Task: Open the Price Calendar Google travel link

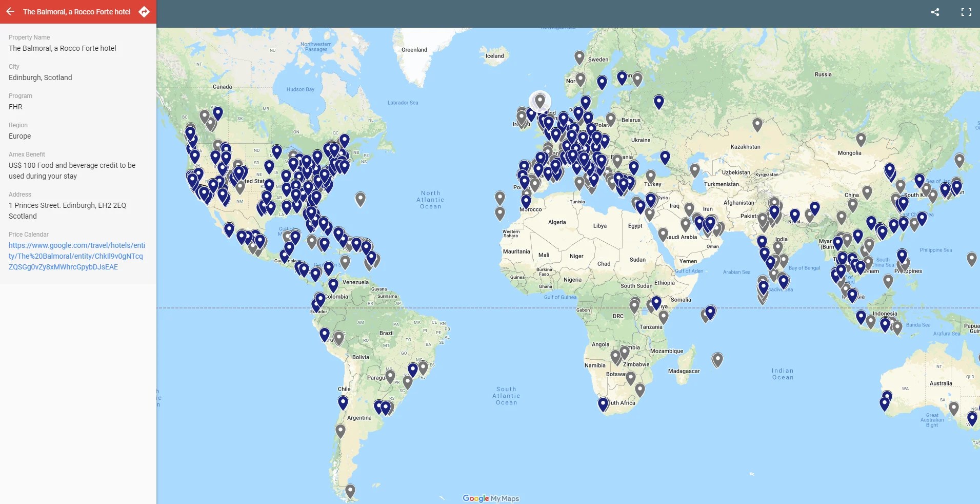Action: [x=77, y=256]
